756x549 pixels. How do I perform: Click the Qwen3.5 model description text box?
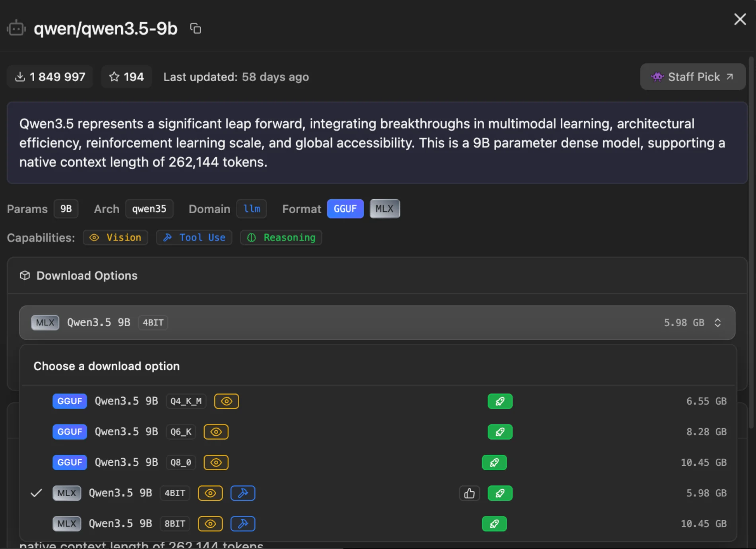[377, 143]
